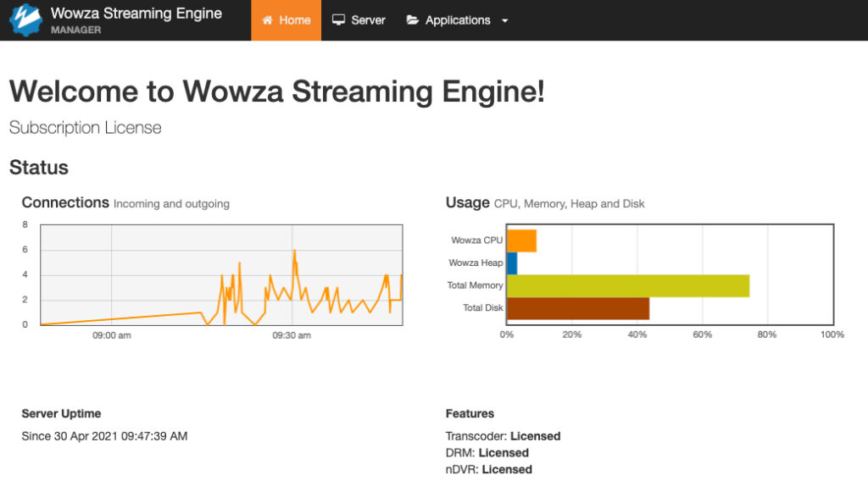Click the Server monitor icon
The width and height of the screenshot is (868, 481).
tap(338, 20)
